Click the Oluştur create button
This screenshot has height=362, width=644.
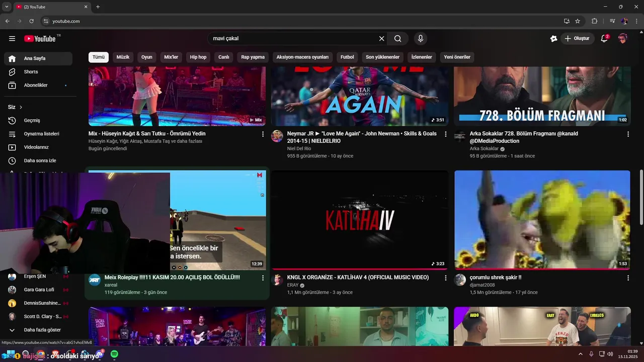tap(578, 39)
